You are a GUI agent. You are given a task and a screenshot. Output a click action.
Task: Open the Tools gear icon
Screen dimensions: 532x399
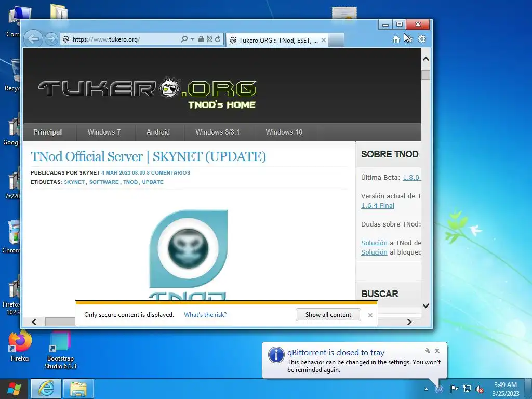422,39
